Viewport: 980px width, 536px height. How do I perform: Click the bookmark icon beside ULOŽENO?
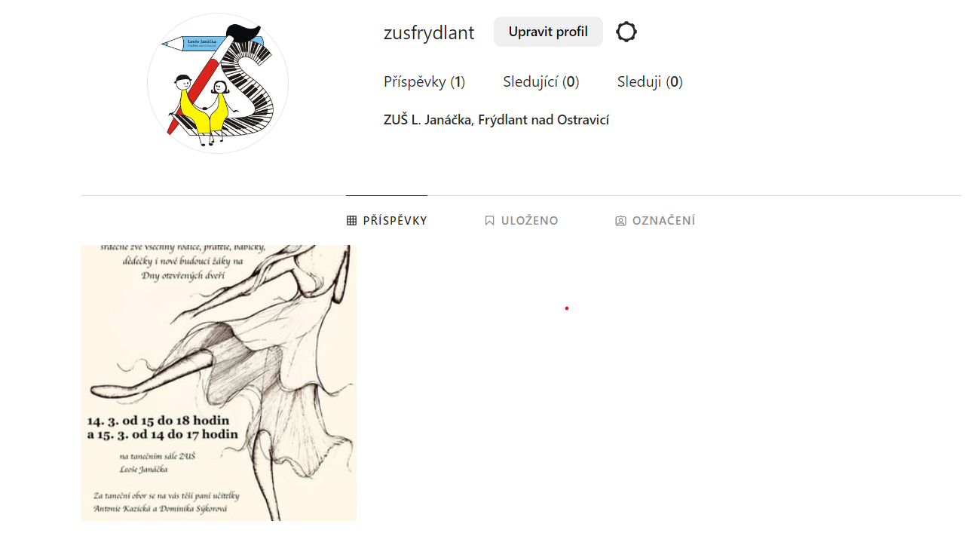[489, 221]
